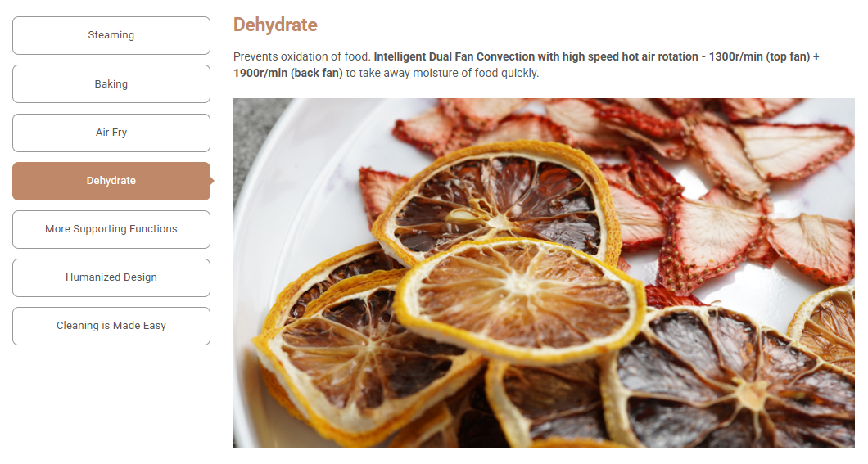Click the 'Prevents oxidation of food' sentence
Screen dimensions: 868x464
pos(301,57)
